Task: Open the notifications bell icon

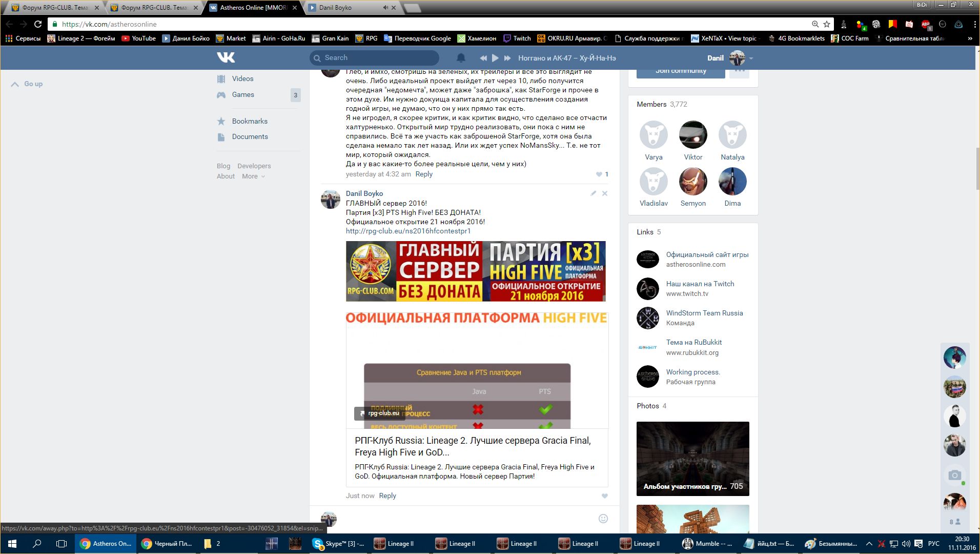Action: 461,58
